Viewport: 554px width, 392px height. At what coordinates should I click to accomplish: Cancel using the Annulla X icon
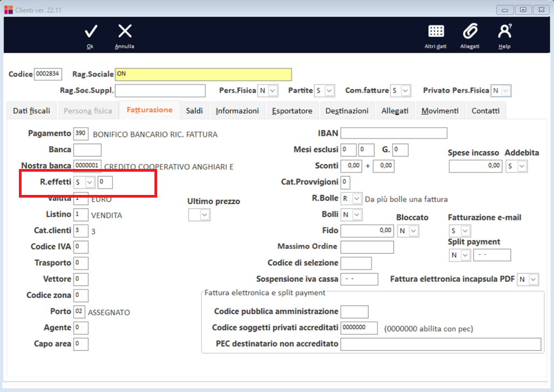125,31
